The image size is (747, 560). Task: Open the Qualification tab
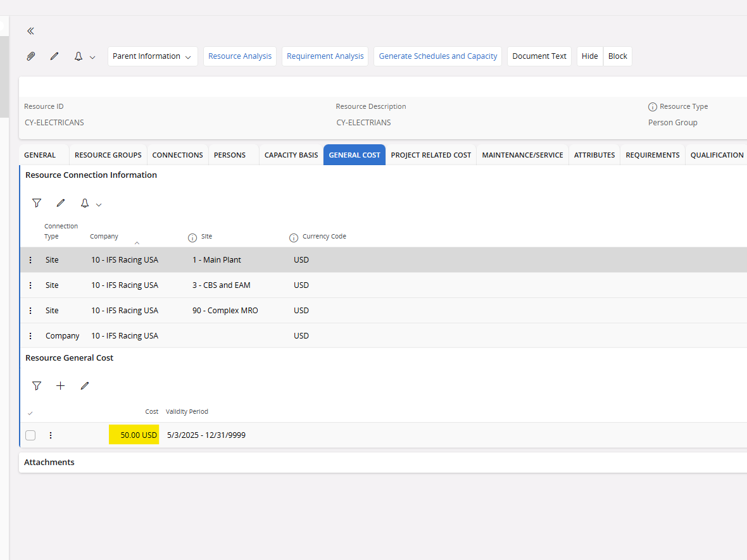click(x=717, y=155)
